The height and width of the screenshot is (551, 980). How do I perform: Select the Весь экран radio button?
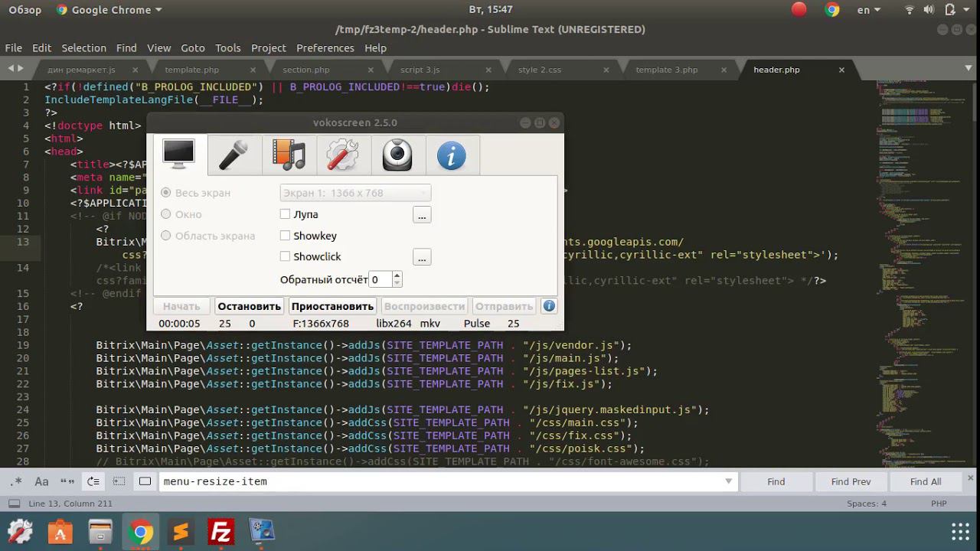click(x=165, y=193)
